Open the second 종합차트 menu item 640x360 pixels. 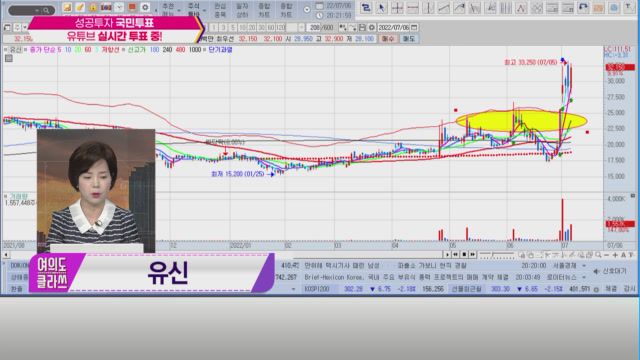coord(286,10)
